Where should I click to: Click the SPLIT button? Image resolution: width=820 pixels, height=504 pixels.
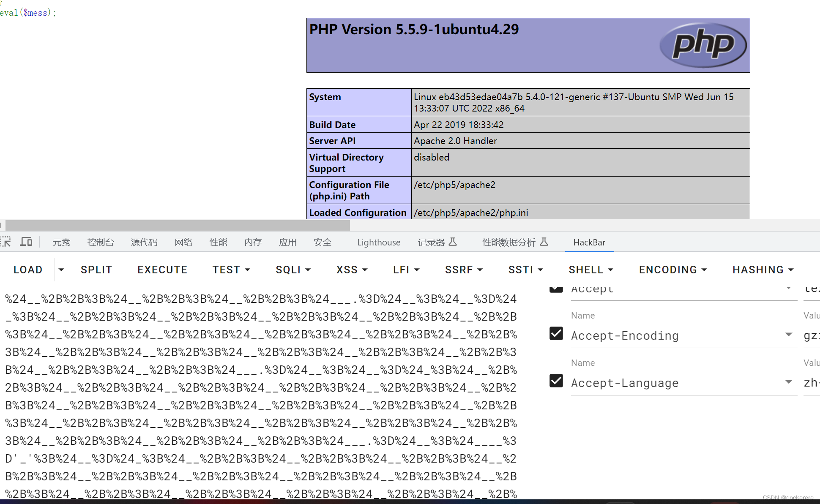(x=96, y=270)
